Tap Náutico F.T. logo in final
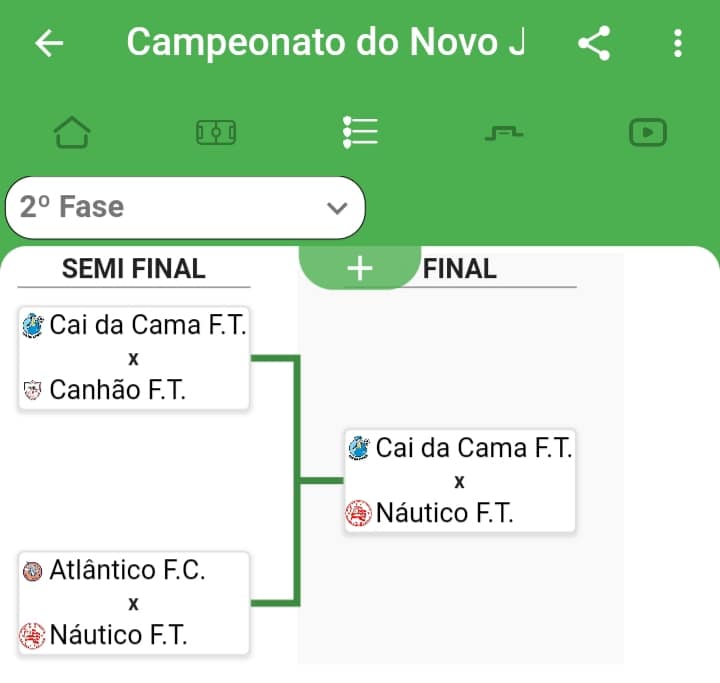This screenshot has height=683, width=720. (x=358, y=514)
